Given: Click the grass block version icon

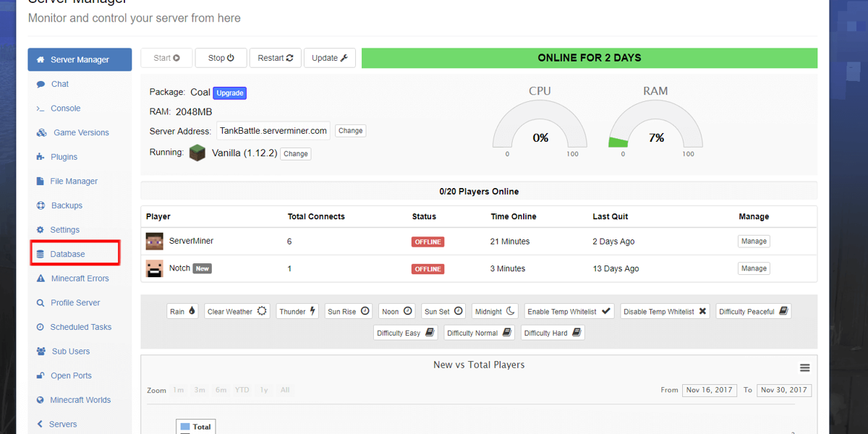Looking at the screenshot, I should click(x=197, y=153).
